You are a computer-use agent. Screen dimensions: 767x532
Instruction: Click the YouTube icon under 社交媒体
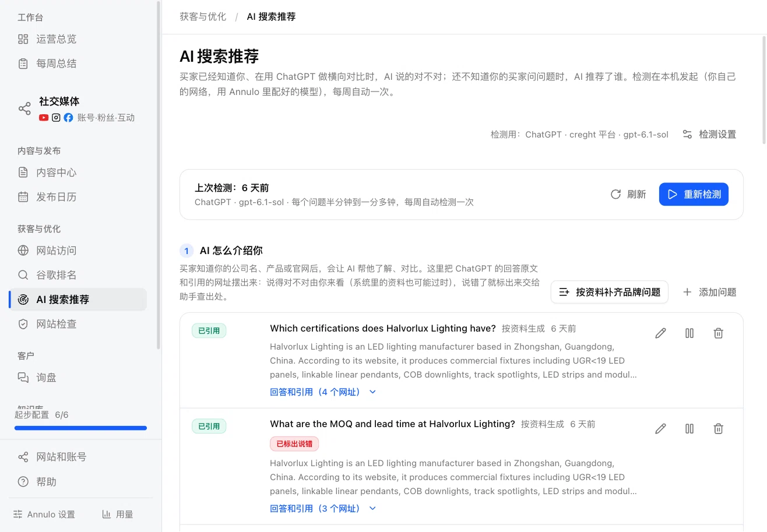tap(44, 118)
